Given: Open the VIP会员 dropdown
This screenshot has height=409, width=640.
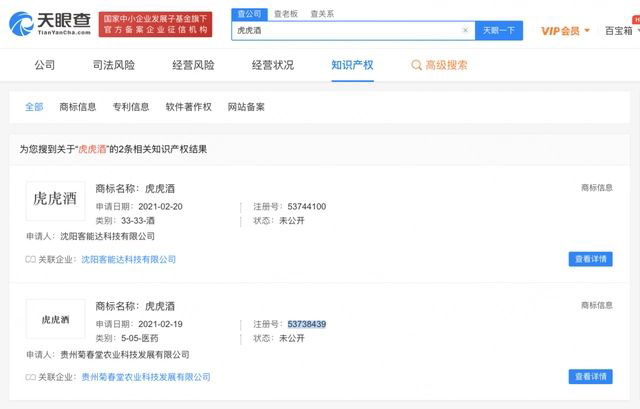Looking at the screenshot, I should [x=566, y=31].
